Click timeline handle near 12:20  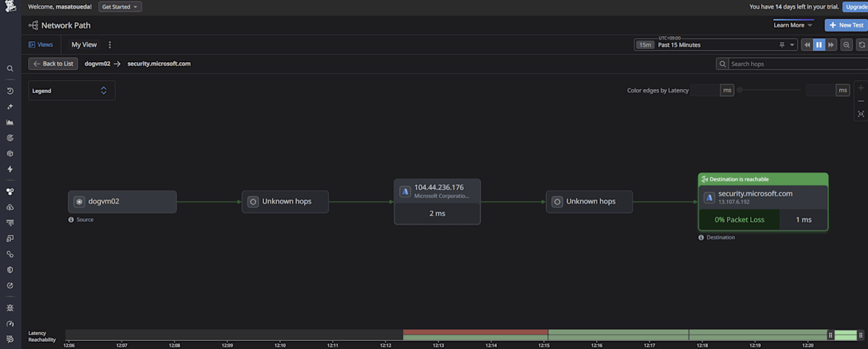pyautogui.click(x=830, y=335)
